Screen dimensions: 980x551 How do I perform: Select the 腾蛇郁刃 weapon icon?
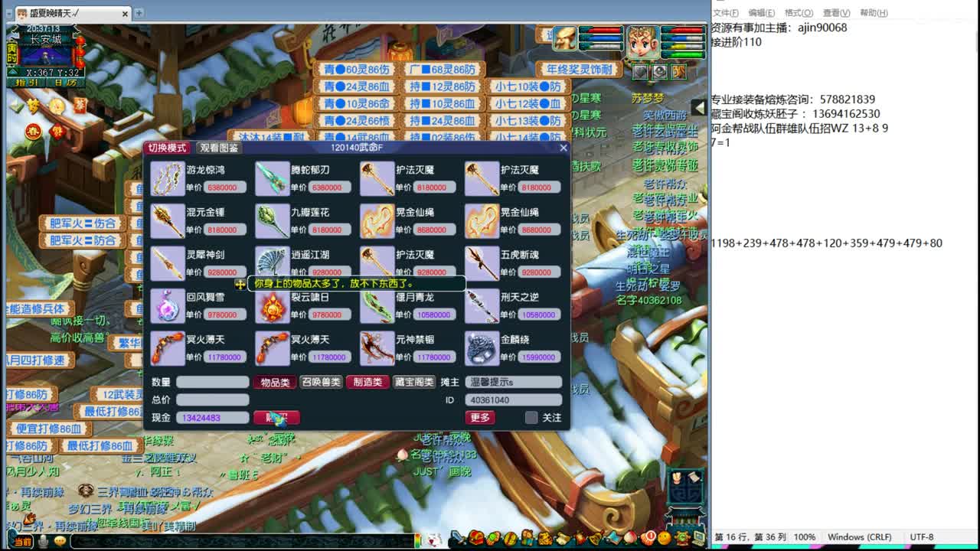pyautogui.click(x=273, y=179)
